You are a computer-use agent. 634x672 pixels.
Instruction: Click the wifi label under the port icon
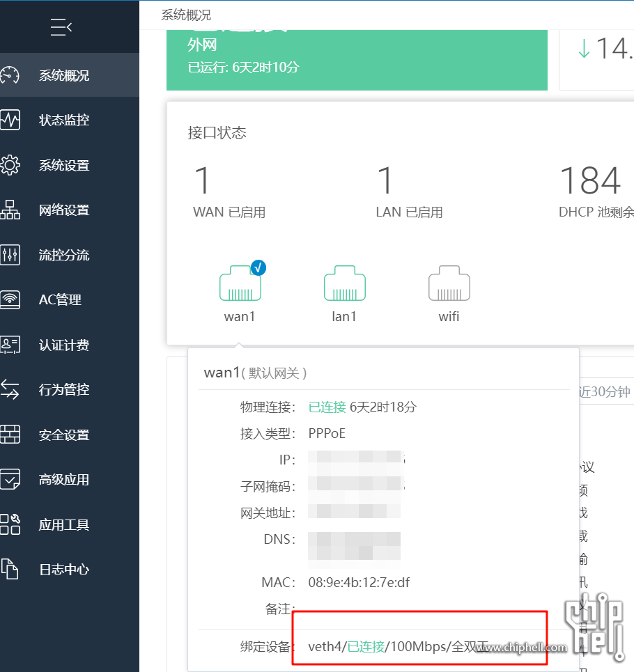(x=449, y=316)
